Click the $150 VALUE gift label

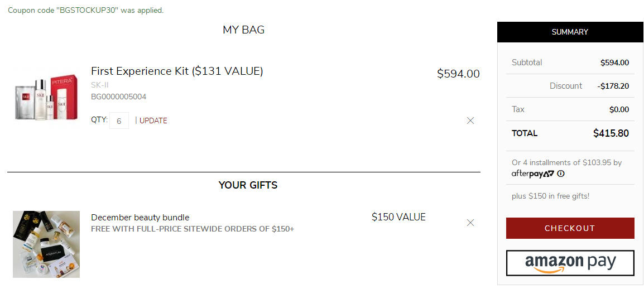(x=399, y=216)
